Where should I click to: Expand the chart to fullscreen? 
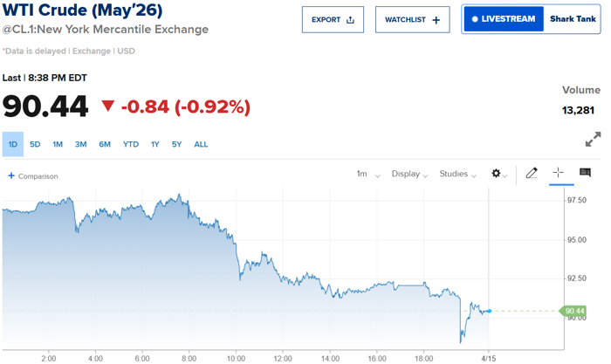click(x=593, y=140)
